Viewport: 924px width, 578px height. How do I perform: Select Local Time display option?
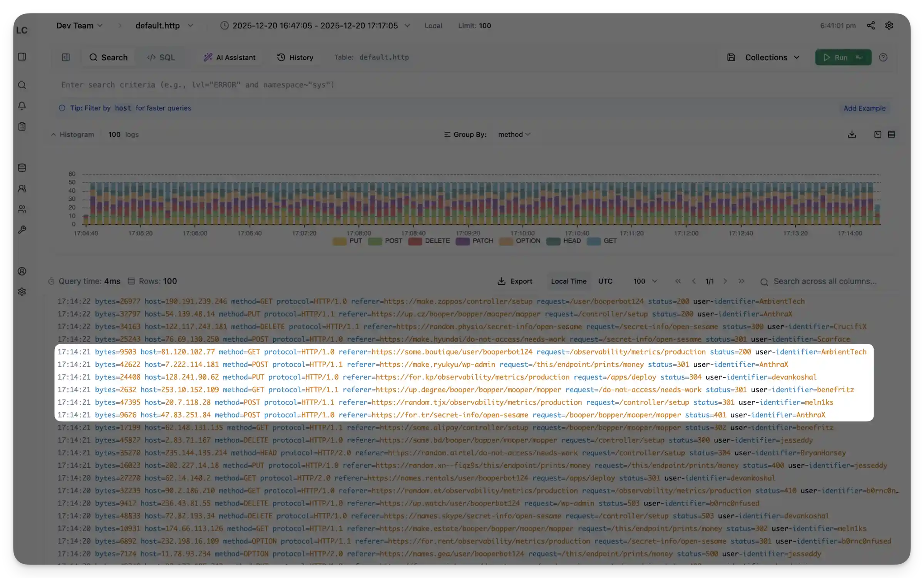[568, 281]
